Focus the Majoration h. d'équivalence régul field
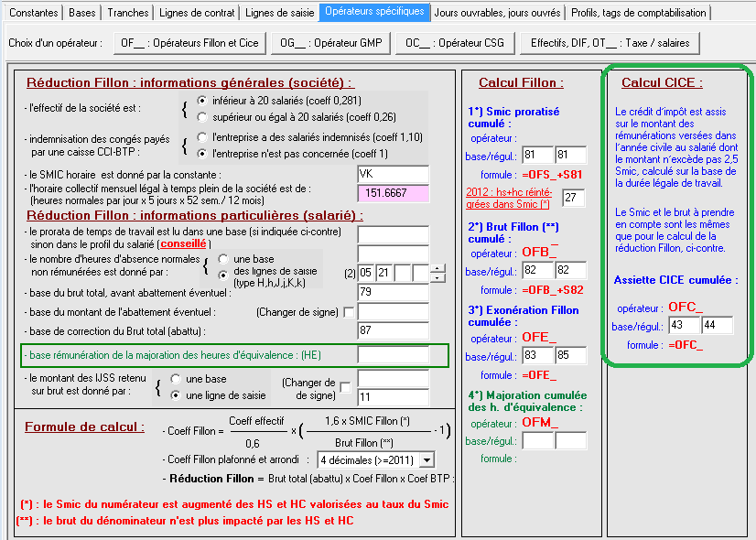This screenshot has height=540, width=756. 570,441
